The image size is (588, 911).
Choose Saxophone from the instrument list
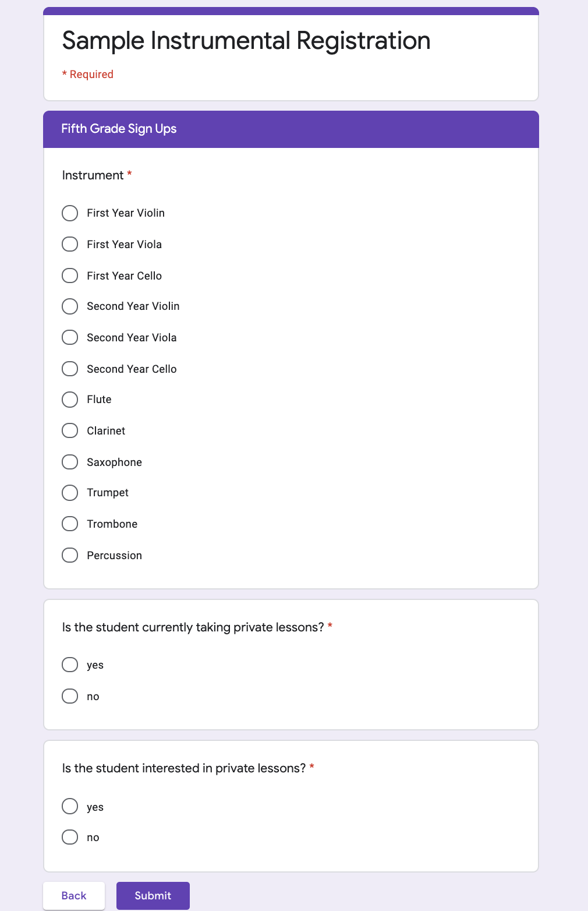click(x=70, y=462)
